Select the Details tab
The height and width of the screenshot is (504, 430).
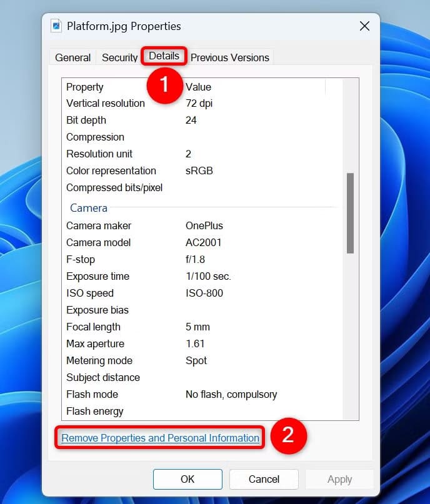164,56
